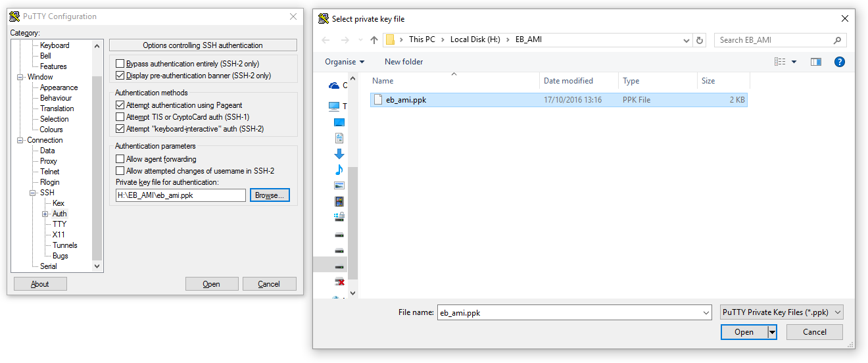This screenshot has height=363, width=868.
Task: Click Local Disk (H:) breadcrumb
Action: pyautogui.click(x=475, y=39)
